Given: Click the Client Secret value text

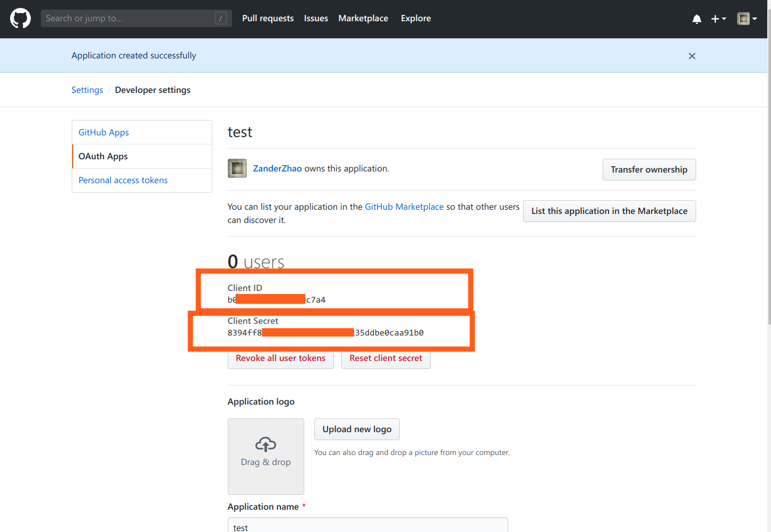Looking at the screenshot, I should click(x=325, y=333).
